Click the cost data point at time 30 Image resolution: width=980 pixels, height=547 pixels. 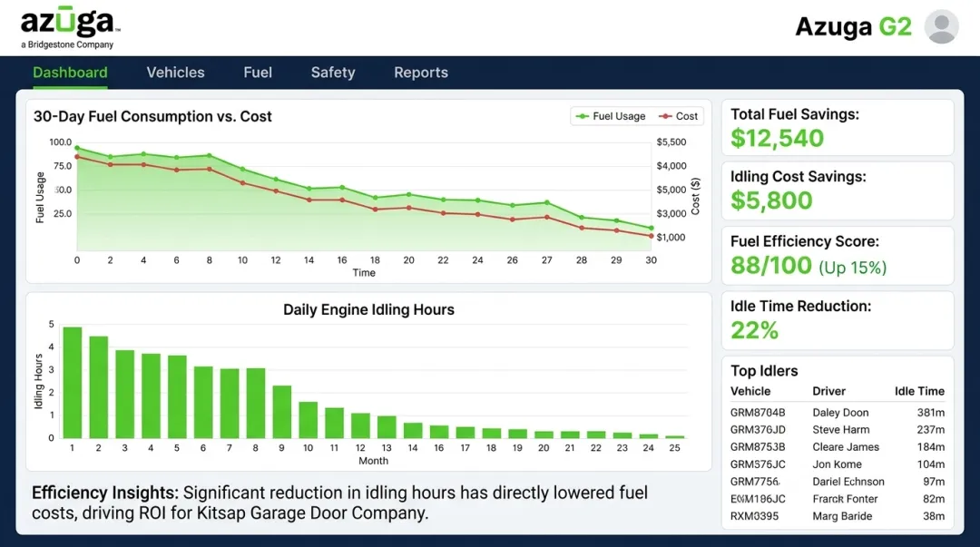click(652, 236)
